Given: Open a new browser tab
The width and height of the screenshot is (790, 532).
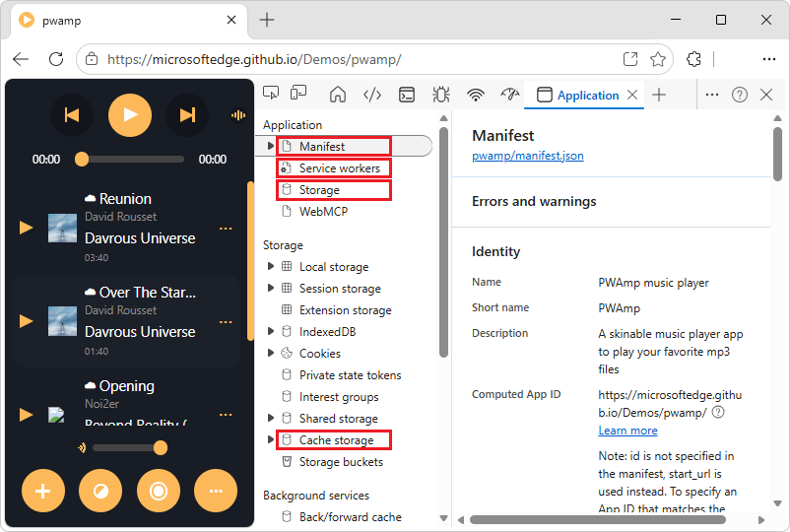Looking at the screenshot, I should point(267,20).
